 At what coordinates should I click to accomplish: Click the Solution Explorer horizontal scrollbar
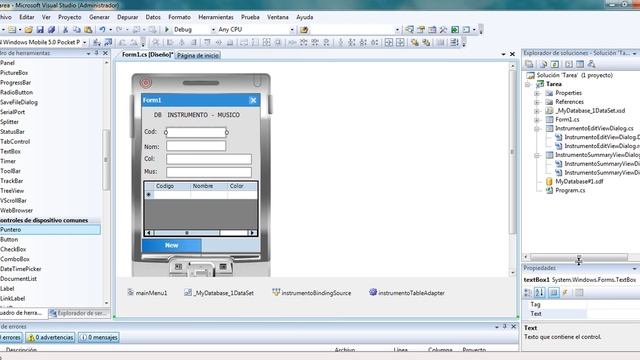[x=578, y=257]
